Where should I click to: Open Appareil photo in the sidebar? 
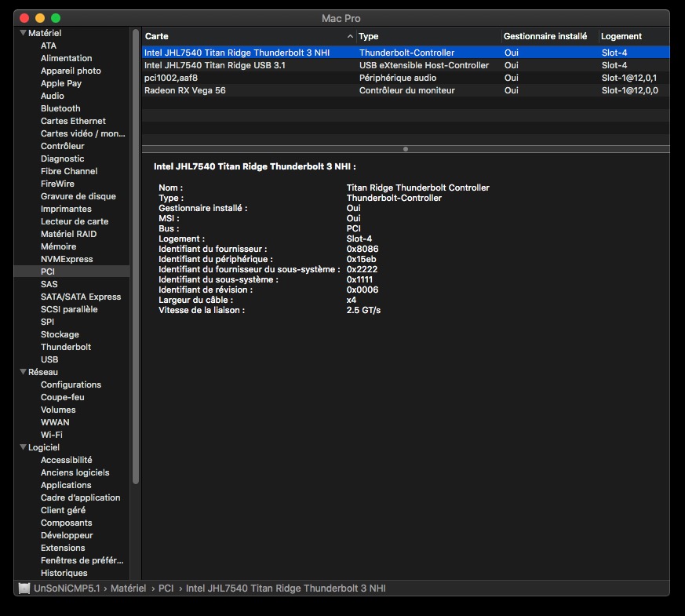coord(71,71)
